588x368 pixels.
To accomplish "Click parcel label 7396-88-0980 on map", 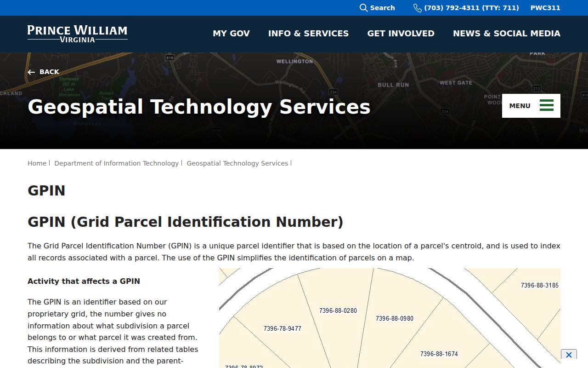I will (395, 318).
